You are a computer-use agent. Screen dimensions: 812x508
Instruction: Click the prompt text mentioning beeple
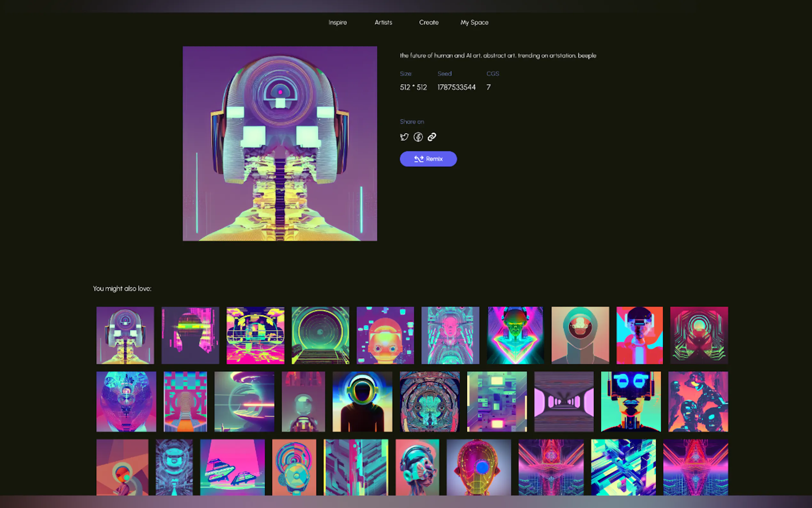pos(498,55)
